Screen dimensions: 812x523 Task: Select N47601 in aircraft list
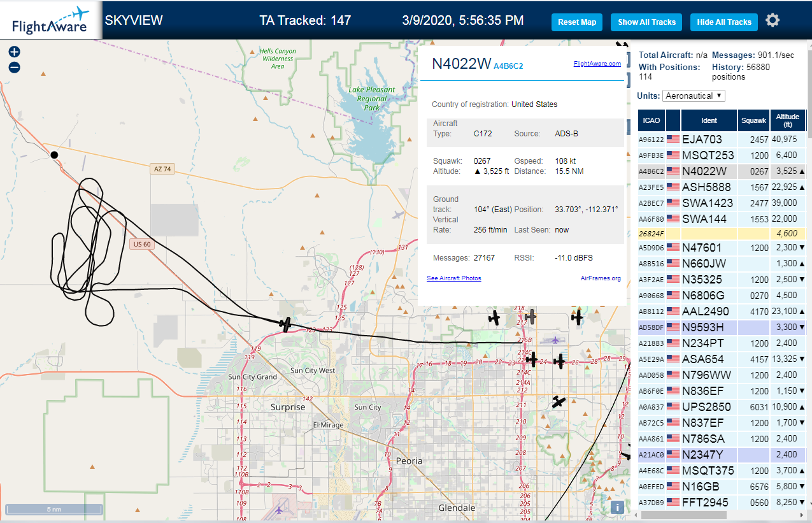722,247
